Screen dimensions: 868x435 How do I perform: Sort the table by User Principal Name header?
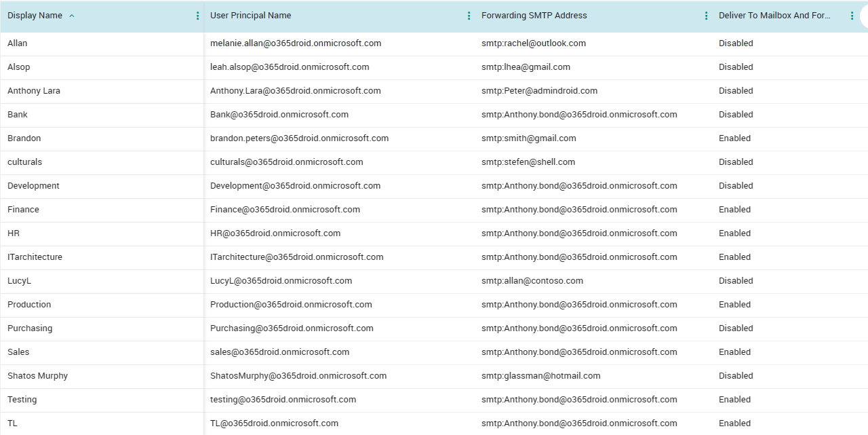(250, 15)
